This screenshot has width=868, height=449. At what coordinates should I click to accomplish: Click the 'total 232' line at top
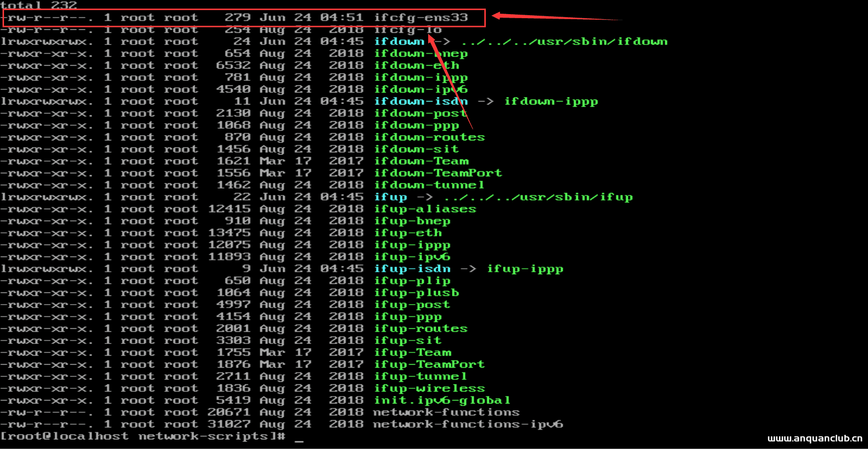coord(39,6)
